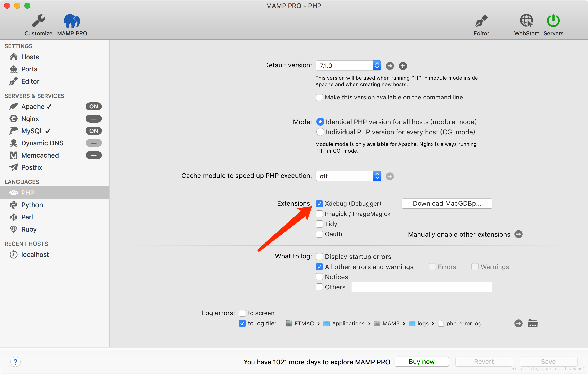The image size is (588, 374).
Task: Check the Errors checkbox
Action: pos(432,267)
